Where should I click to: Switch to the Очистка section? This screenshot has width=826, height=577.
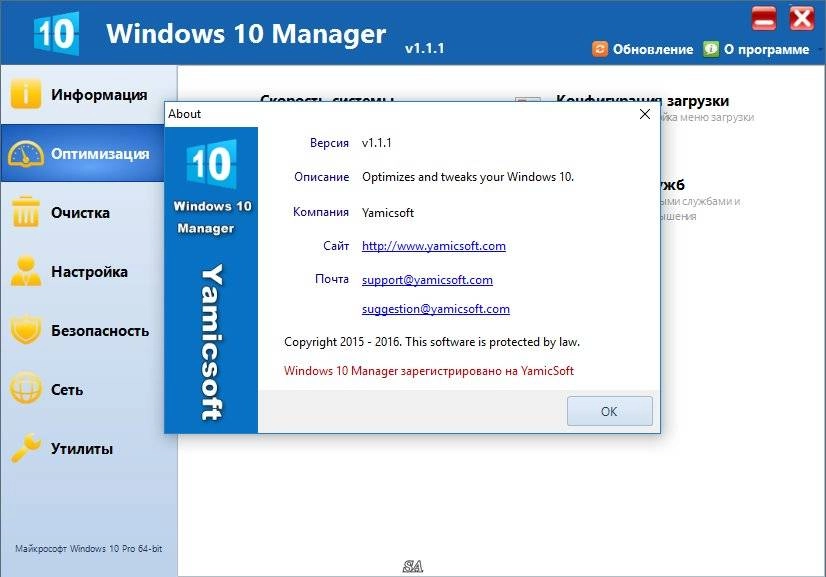click(83, 212)
